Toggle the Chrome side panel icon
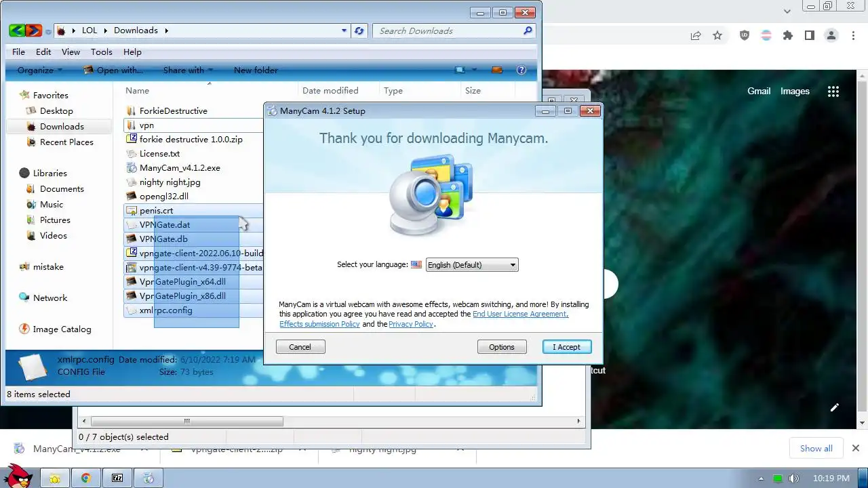The height and width of the screenshot is (488, 868). click(809, 36)
